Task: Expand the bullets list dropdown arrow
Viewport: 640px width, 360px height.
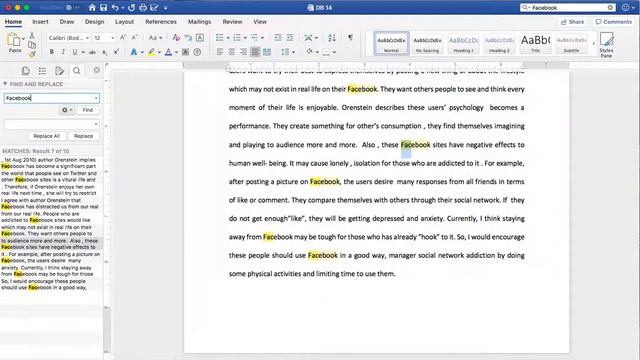Action: tap(228, 38)
